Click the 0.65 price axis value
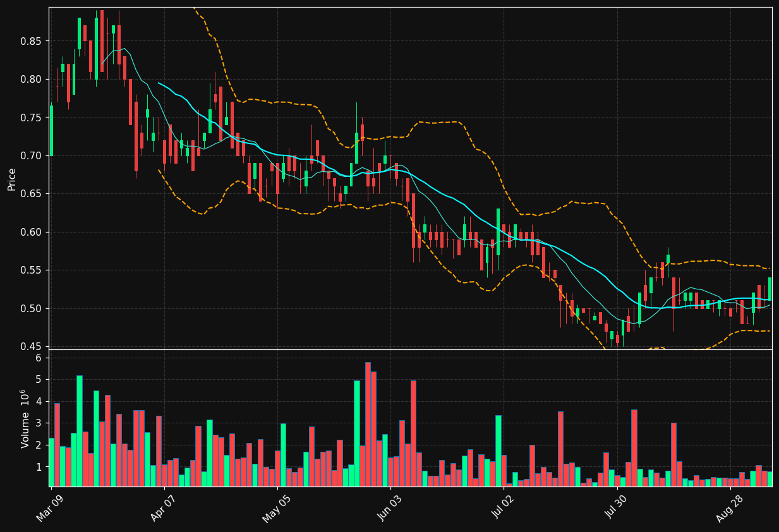Image resolution: width=779 pixels, height=532 pixels. 31,194
